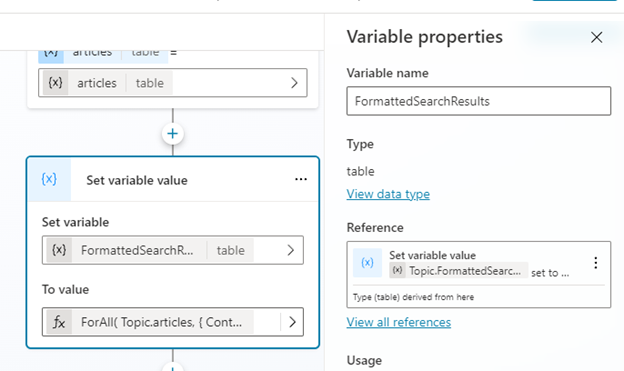
Task: Select the Topic.FormattedSearc... variable chip
Action: coord(458,271)
